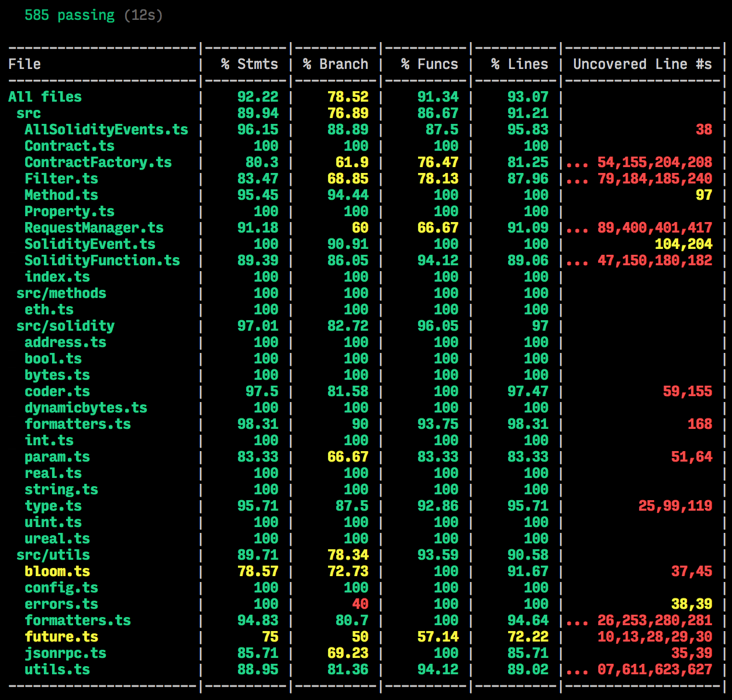Select the future.ts file name
Screen dimensions: 732x700
click(x=61, y=636)
